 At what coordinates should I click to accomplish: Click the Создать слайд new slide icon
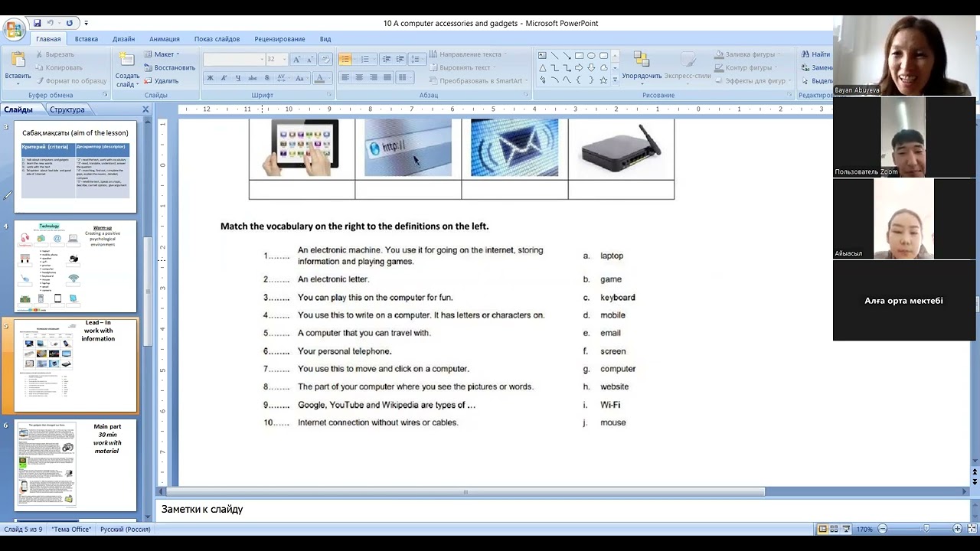pyautogui.click(x=127, y=60)
